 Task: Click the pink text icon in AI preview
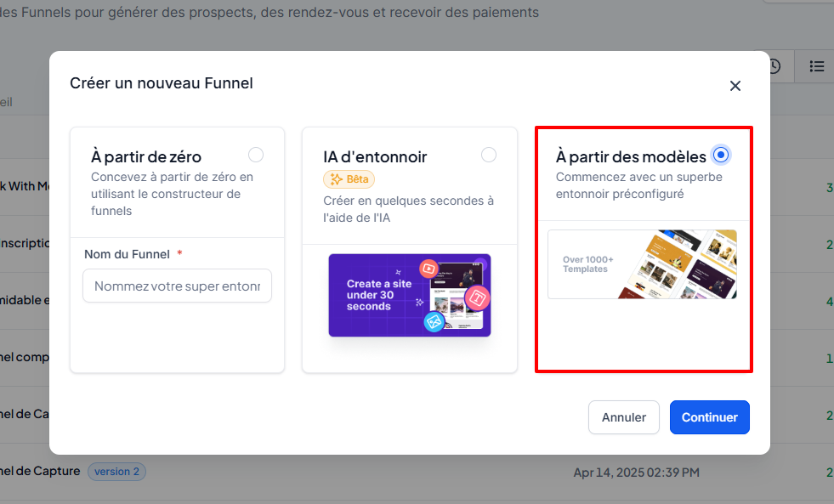[x=478, y=297]
